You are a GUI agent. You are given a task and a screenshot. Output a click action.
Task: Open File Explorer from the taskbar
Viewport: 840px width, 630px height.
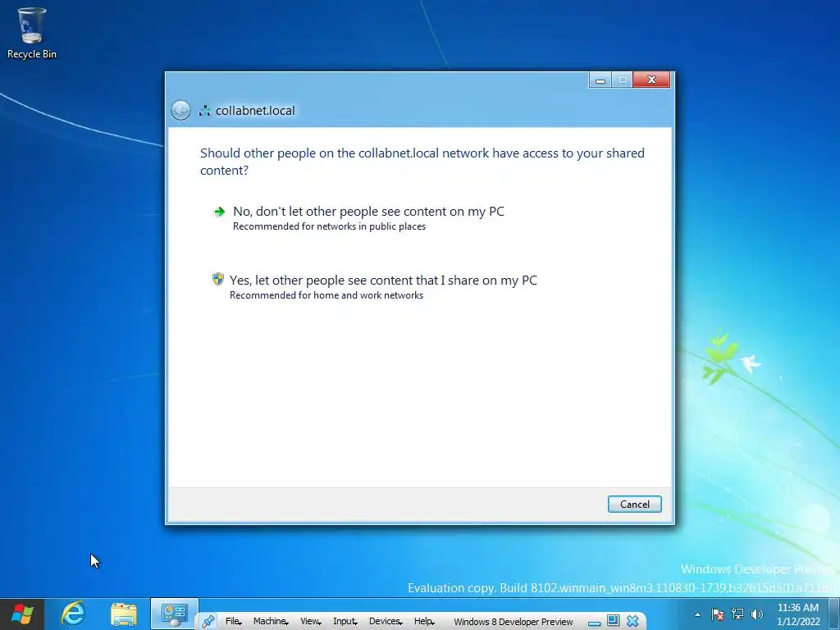tap(124, 614)
